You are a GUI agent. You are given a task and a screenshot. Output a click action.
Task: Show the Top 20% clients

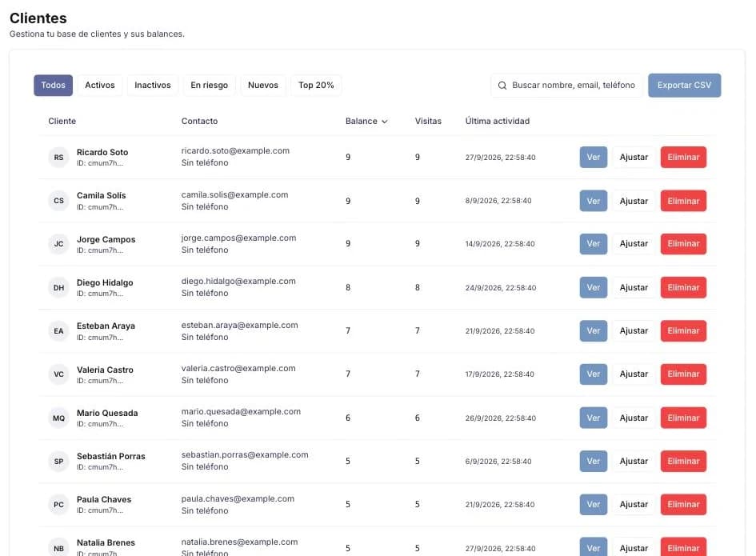coord(316,86)
